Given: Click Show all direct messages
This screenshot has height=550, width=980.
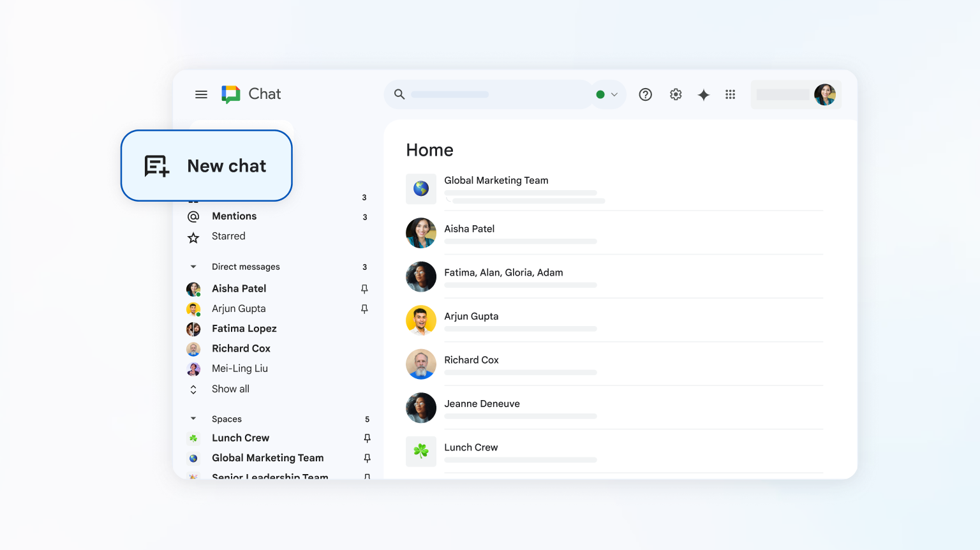Looking at the screenshot, I should 230,389.
